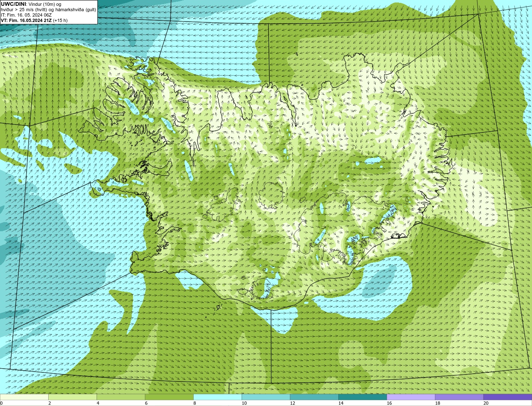Click the "hviður > 25 m/s (hvítt)" description line
Image resolution: width=532 pixels, height=406 pixels.
(x=48, y=10)
